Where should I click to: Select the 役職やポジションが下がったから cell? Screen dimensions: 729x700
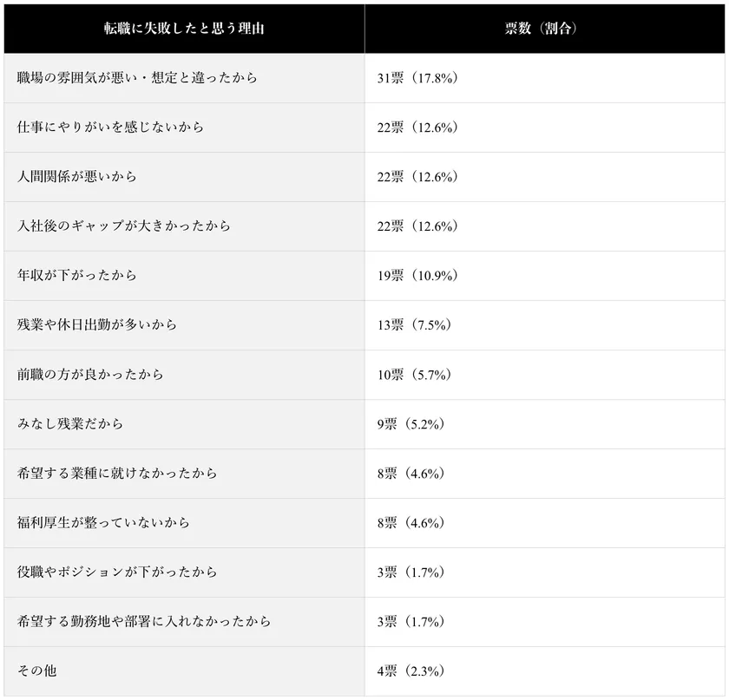click(117, 572)
